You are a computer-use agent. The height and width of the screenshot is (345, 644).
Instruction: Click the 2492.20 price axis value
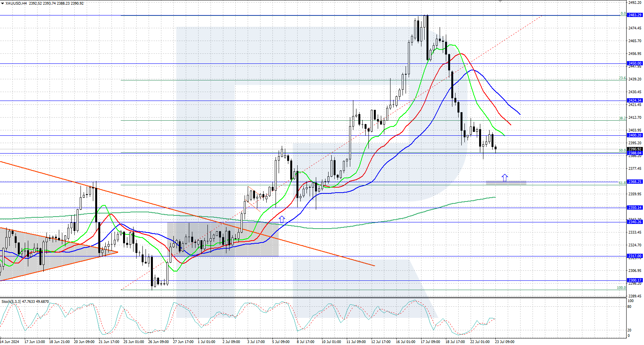point(635,2)
